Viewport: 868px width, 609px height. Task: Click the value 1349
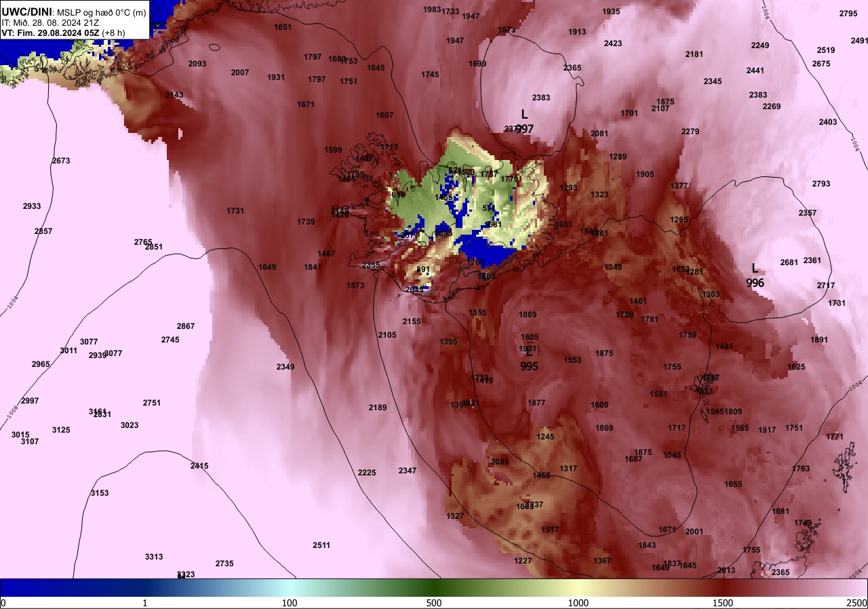point(613,267)
